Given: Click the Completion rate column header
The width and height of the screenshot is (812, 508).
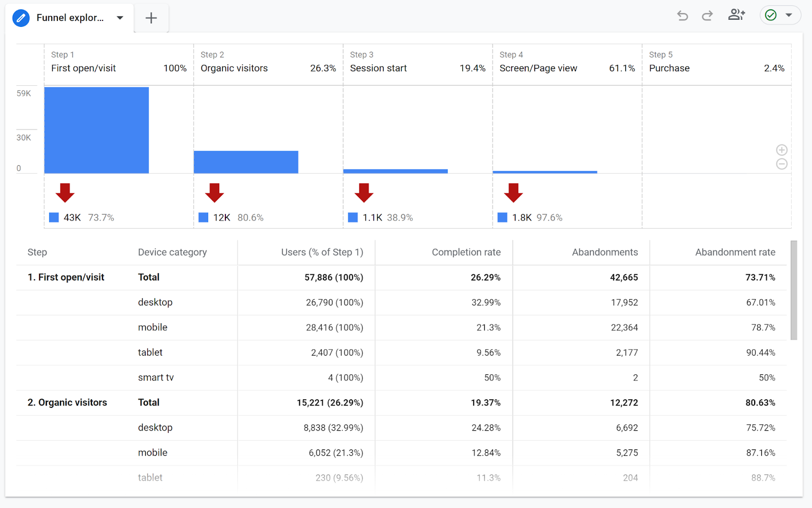Looking at the screenshot, I should [x=466, y=252].
